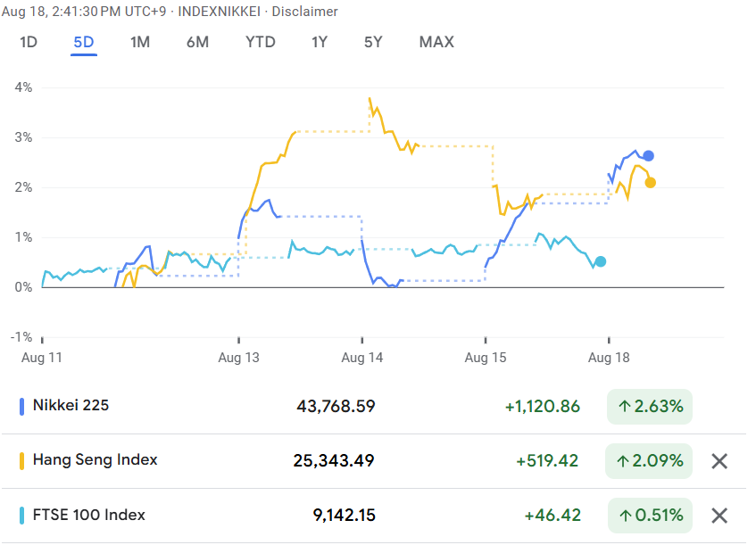Show the 6M time range
Image resolution: width=756 pixels, height=545 pixels.
point(197,43)
